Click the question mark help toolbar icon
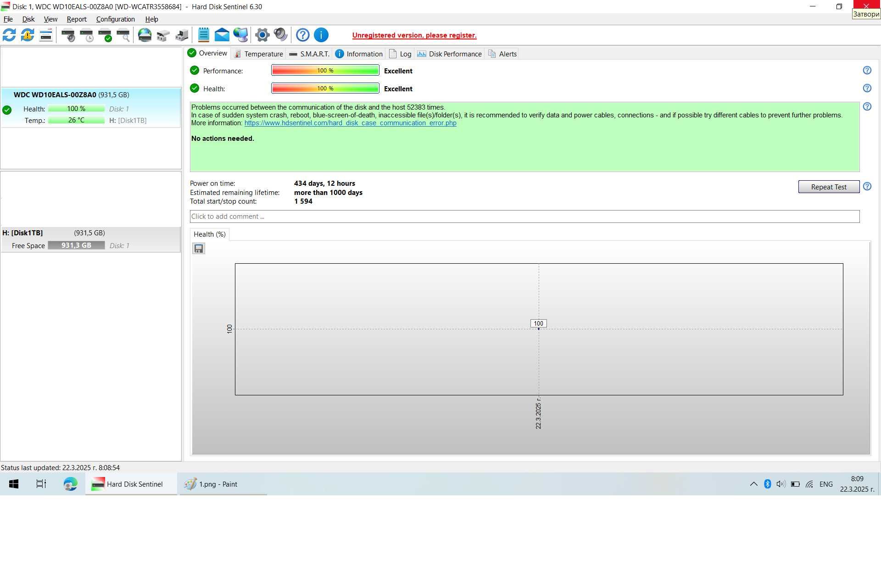 [303, 35]
